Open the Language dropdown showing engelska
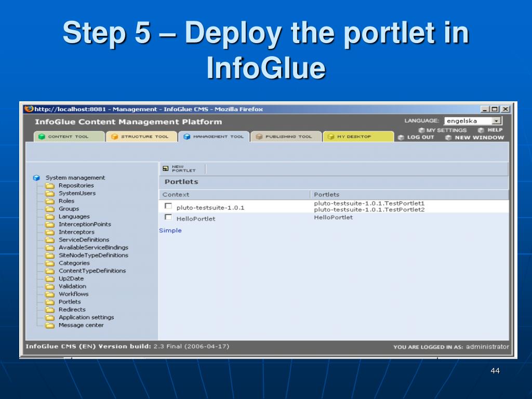This screenshot has width=532, height=399. 473,121
